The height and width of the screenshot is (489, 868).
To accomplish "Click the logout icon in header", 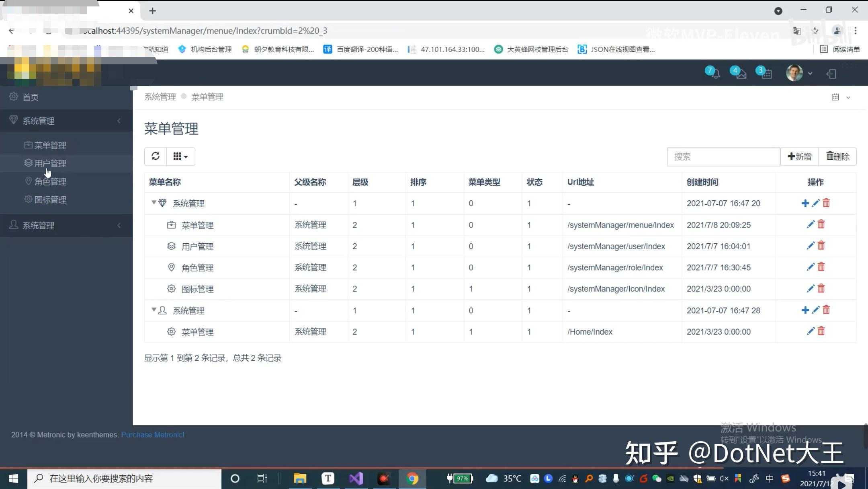I will pos(831,74).
